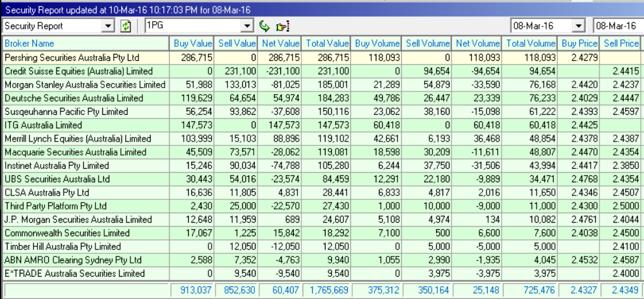The width and height of the screenshot is (644, 299).
Task: Click UBS buy price 2.4768
Action: point(578,179)
